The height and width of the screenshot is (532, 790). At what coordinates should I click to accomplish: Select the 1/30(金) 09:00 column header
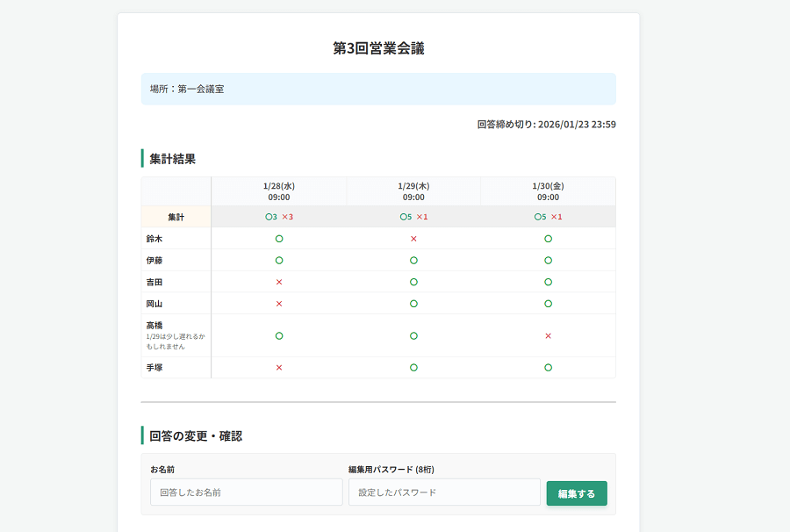point(548,191)
